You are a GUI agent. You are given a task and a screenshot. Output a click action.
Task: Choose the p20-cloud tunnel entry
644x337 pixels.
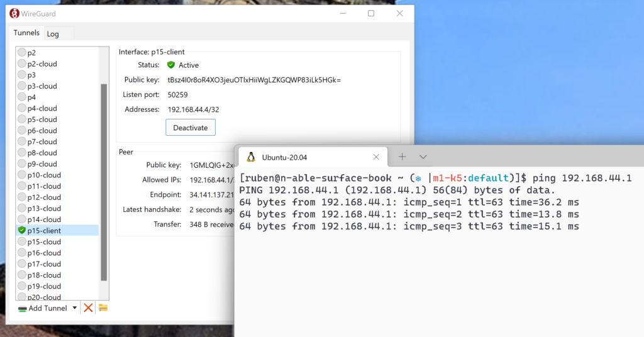pyautogui.click(x=44, y=297)
